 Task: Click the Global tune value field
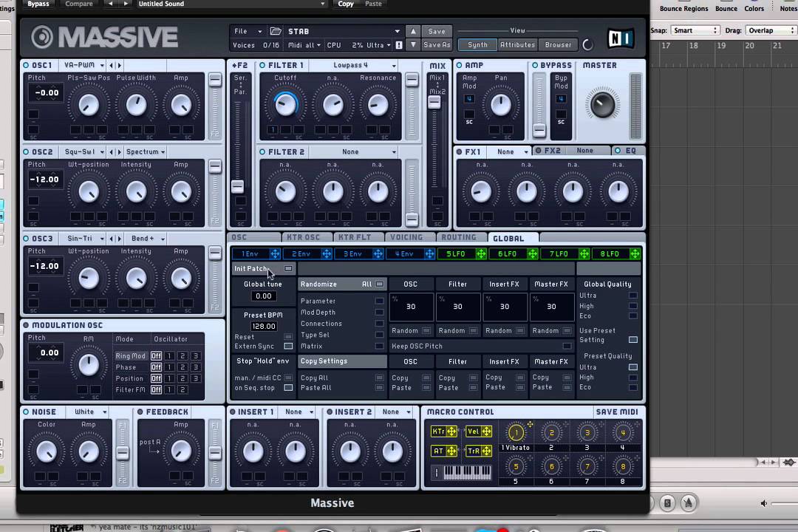(x=264, y=296)
